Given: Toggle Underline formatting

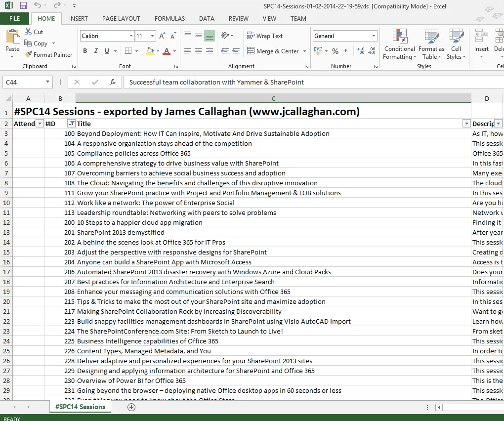Looking at the screenshot, I should pyautogui.click(x=107, y=51).
